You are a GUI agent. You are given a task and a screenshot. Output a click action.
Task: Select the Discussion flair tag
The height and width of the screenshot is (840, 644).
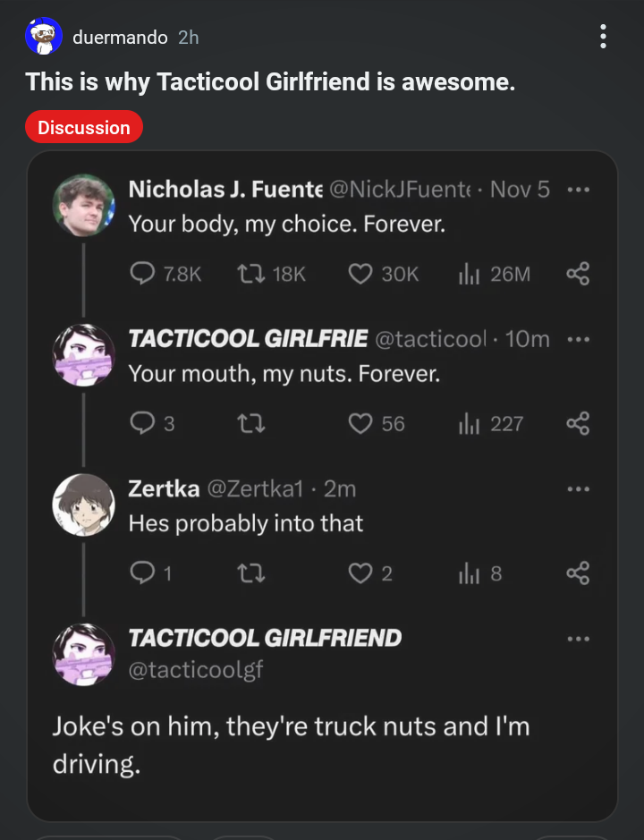pyautogui.click(x=84, y=127)
